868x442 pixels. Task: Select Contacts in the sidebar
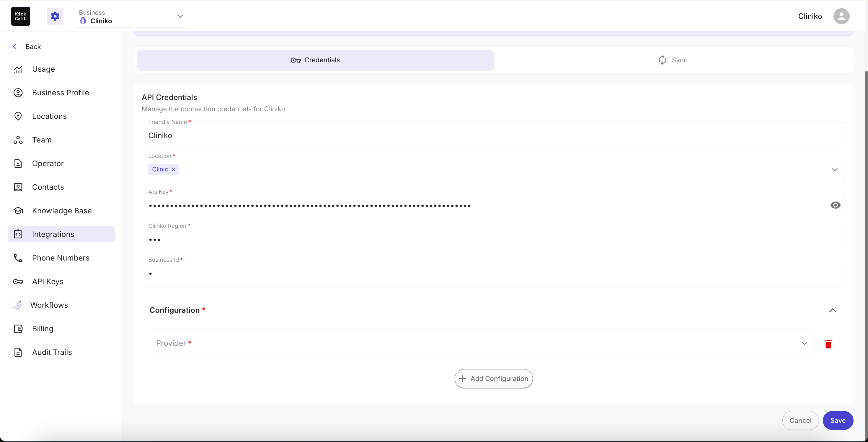(x=61, y=187)
